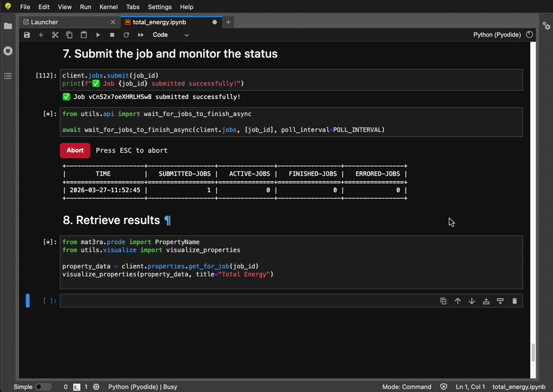Click the notebook vertical scrollbar thumb
Screen dimensions: 553x392
533,352
